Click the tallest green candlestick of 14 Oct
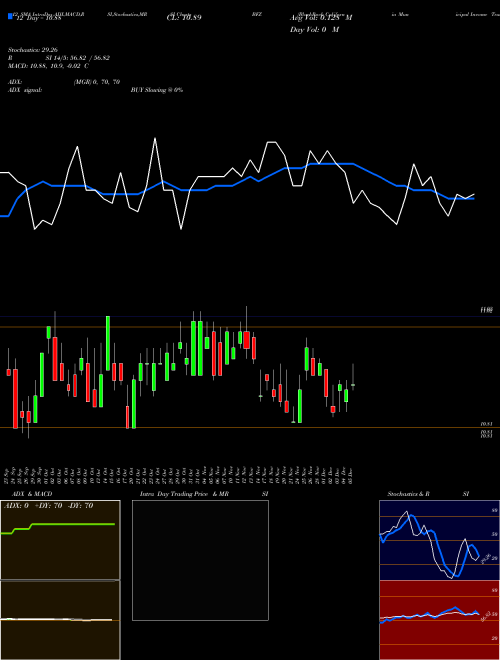 click(108, 343)
